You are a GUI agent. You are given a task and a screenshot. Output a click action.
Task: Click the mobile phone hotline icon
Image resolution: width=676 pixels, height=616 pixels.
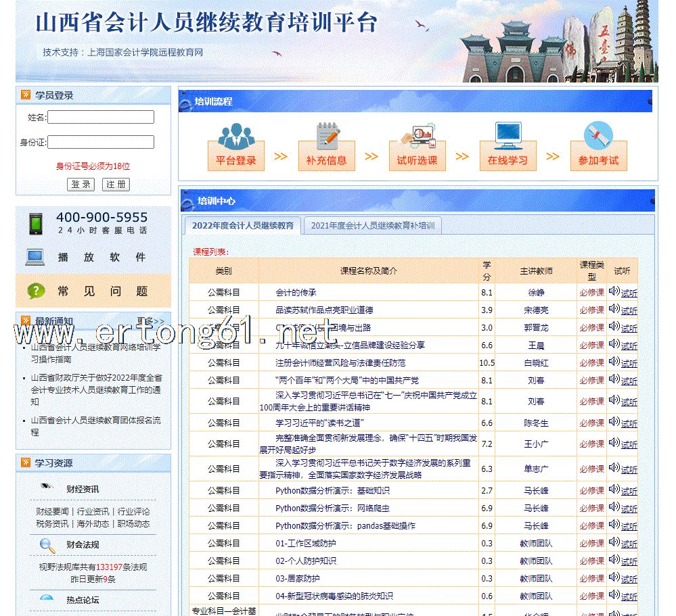pyautogui.click(x=35, y=223)
